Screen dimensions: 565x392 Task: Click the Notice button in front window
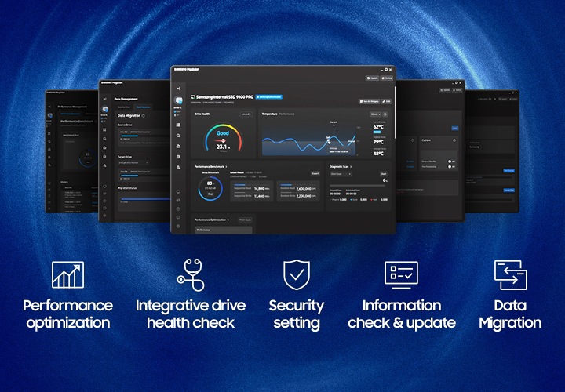[x=387, y=78]
